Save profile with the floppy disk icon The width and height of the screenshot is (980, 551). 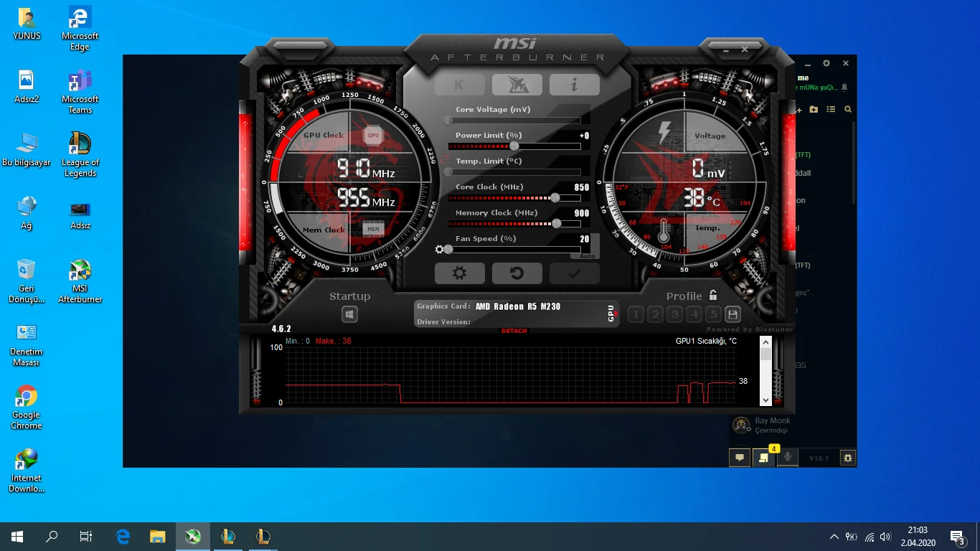(x=732, y=314)
